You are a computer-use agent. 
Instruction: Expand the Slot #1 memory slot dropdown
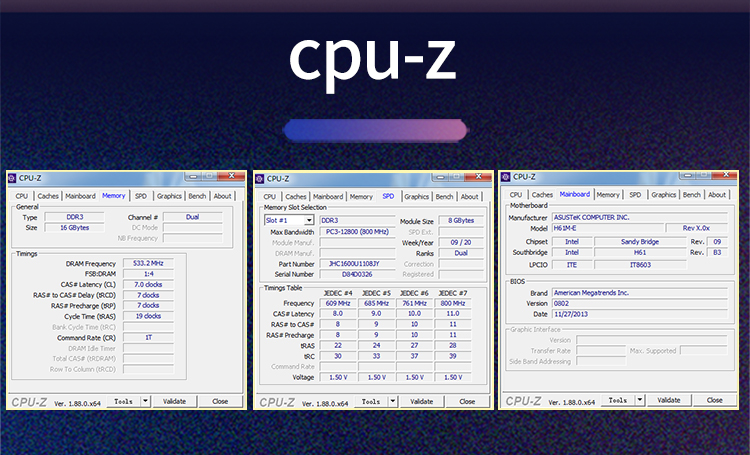point(309,220)
